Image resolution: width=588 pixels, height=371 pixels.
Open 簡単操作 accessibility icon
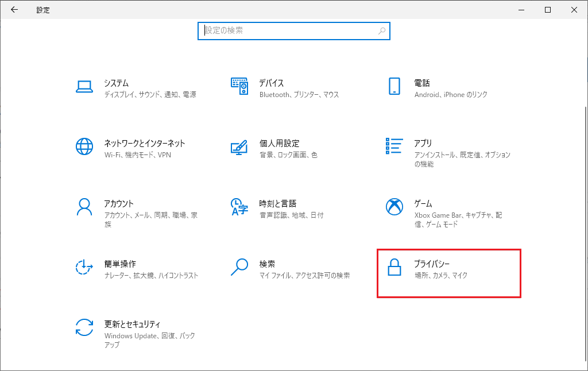[x=84, y=267]
